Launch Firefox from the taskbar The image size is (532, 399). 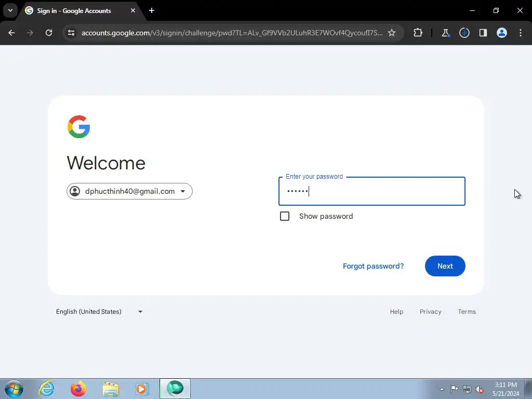pos(78,389)
